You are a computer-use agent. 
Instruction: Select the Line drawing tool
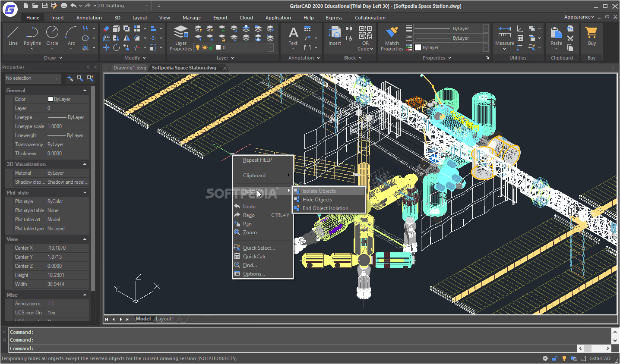pos(13,35)
